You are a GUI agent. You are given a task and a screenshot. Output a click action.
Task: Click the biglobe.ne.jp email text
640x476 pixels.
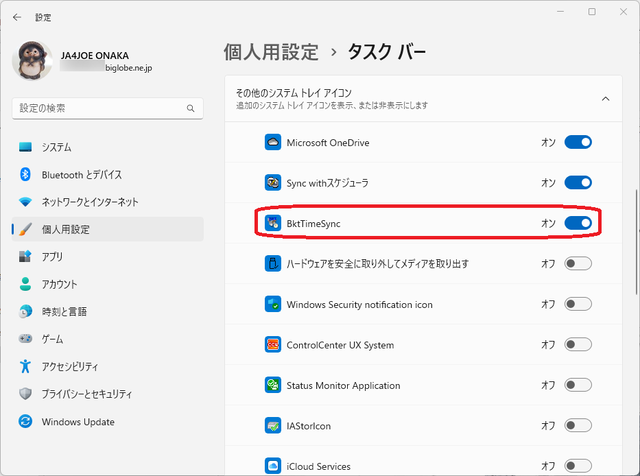[129, 68]
